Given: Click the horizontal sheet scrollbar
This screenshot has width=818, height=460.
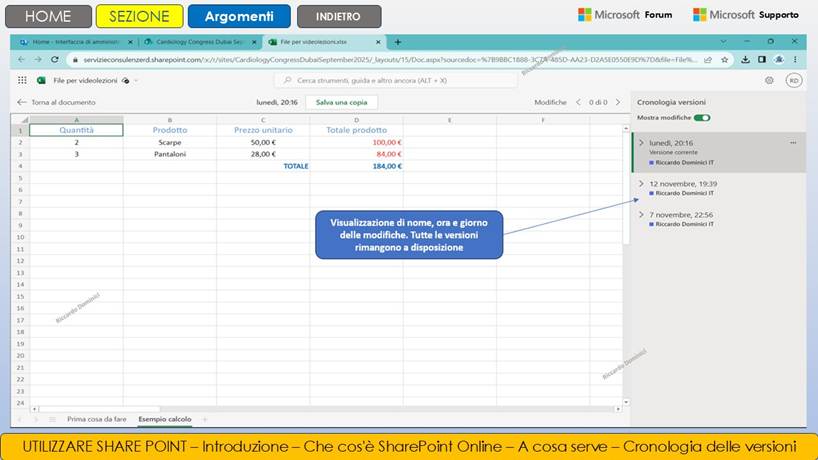Looking at the screenshot, I should tap(327, 409).
